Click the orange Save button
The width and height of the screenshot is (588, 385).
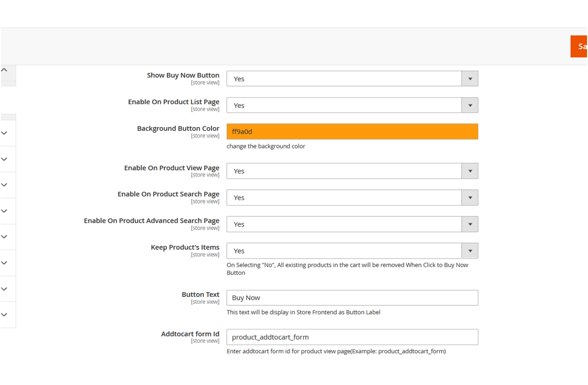[579, 47]
